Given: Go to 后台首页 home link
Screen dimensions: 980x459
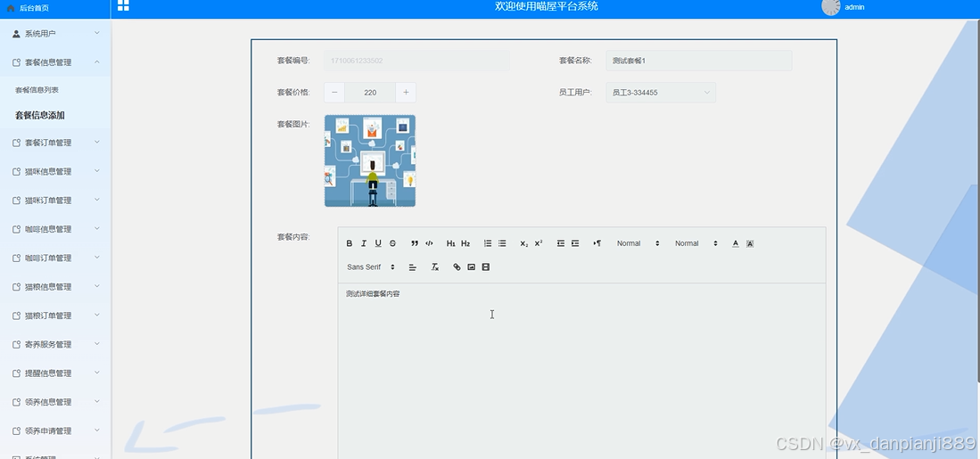Looking at the screenshot, I should pos(34,8).
